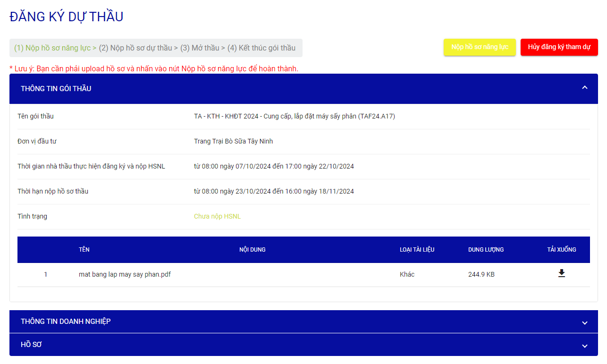Viewport: 607px width, 364px height.
Task: Click the row number 1 cell
Action: (x=45, y=274)
